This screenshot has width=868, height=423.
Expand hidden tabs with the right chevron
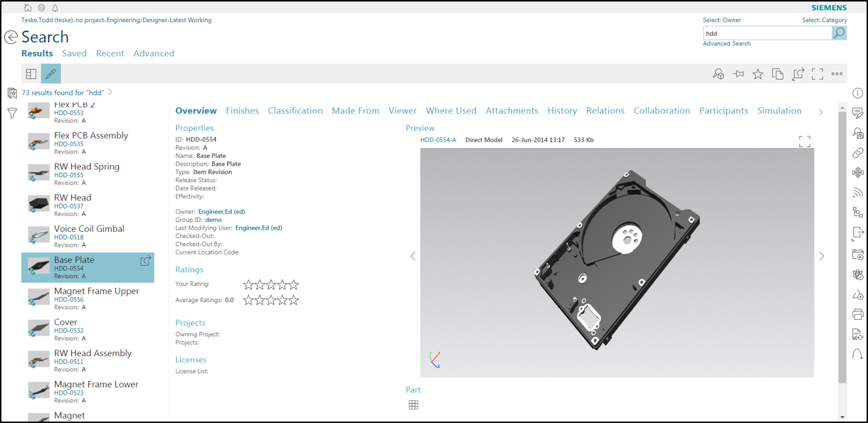[821, 112]
